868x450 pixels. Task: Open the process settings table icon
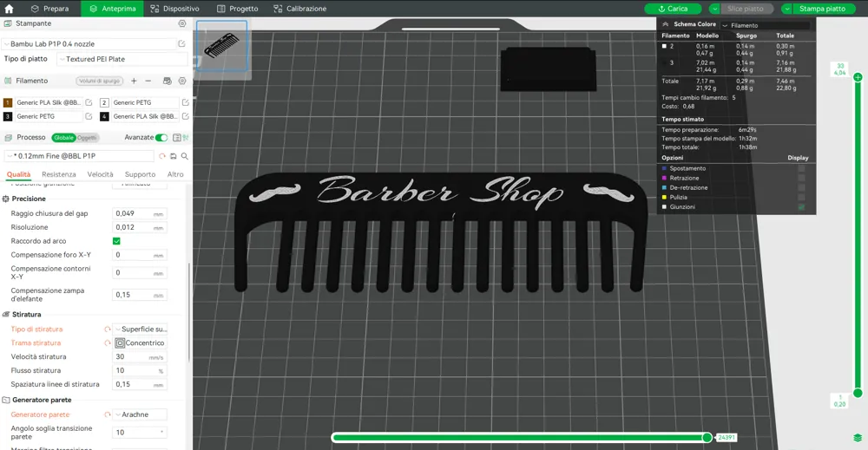tap(176, 138)
